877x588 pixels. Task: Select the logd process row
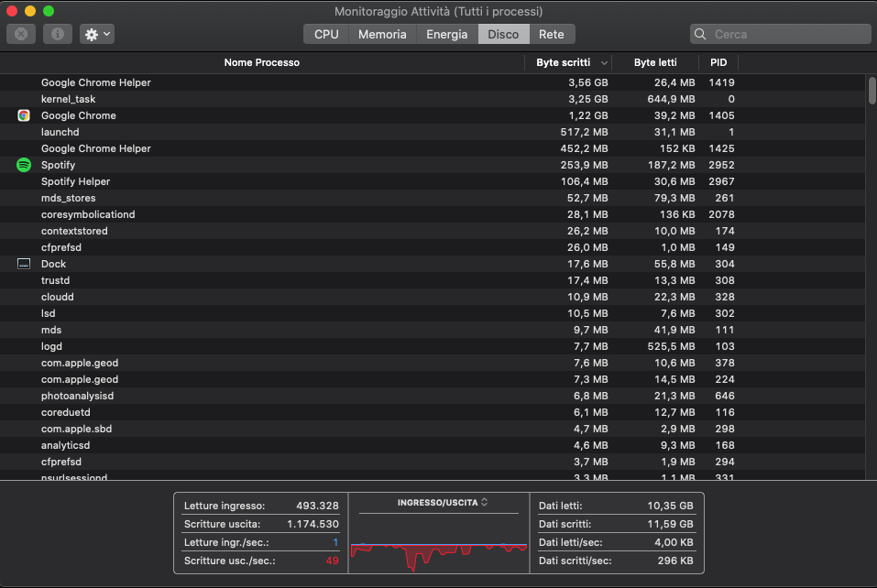coord(433,346)
